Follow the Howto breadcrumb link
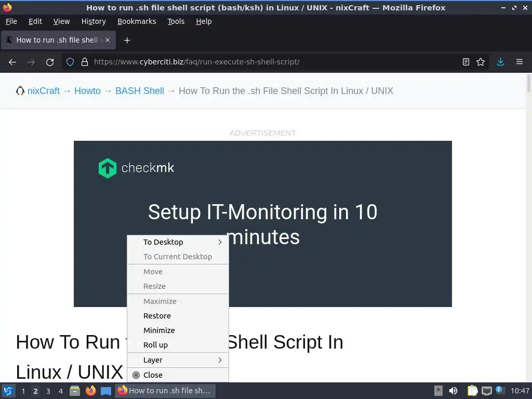The height and width of the screenshot is (399, 532). tap(87, 91)
